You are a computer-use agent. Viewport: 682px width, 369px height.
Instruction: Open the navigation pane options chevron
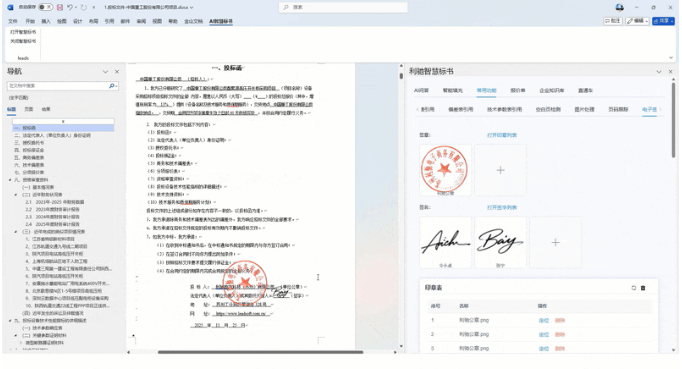click(105, 71)
